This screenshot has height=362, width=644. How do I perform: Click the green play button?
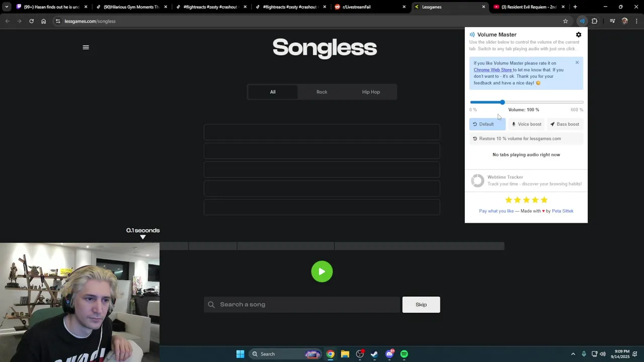click(x=322, y=271)
